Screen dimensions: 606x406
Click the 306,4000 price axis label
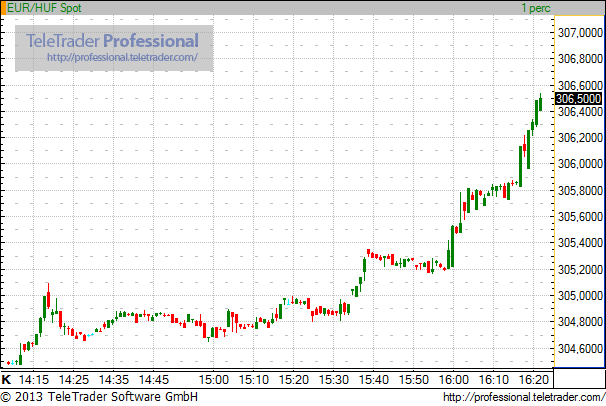pos(580,112)
